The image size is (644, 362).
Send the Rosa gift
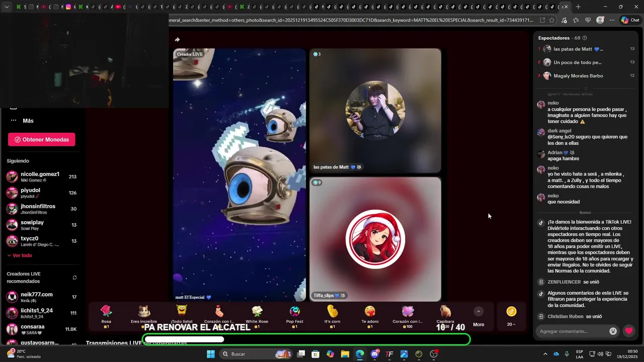click(x=106, y=316)
